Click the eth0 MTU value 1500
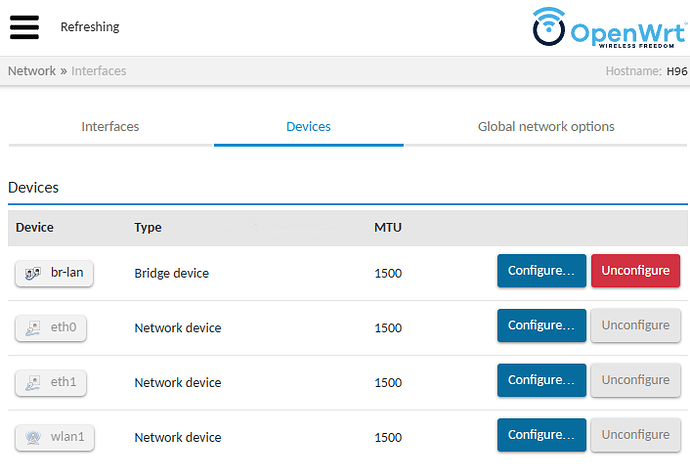Image resolution: width=690 pixels, height=476 pixels. click(388, 328)
